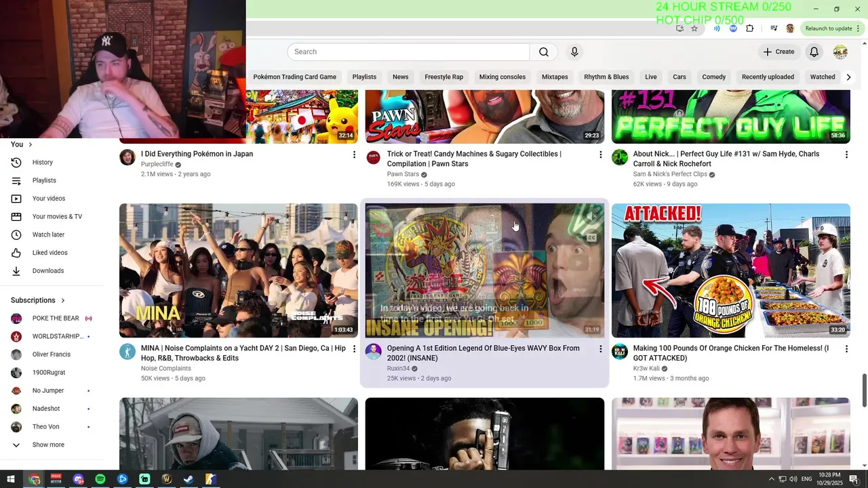Click the page vertical scrollbar thumb
Screen dimensions: 868x488
pyautogui.click(x=865, y=390)
